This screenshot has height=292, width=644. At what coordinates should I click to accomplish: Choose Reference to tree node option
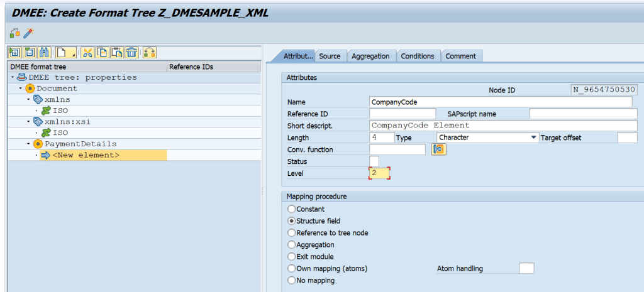pyautogui.click(x=292, y=233)
